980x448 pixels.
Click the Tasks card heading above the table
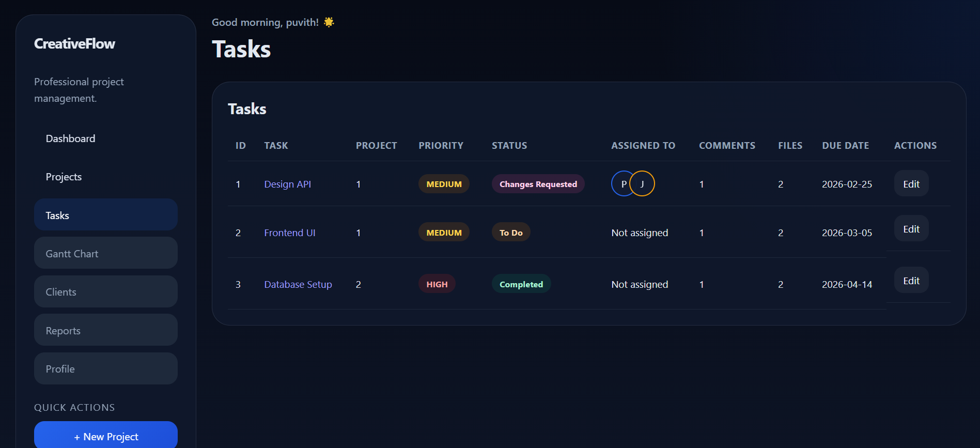(x=247, y=109)
